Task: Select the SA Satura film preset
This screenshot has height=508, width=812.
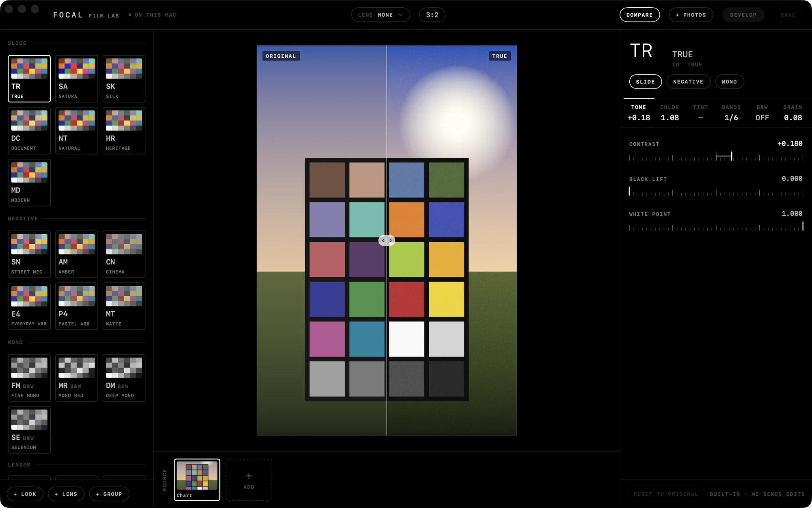Action: (76, 78)
